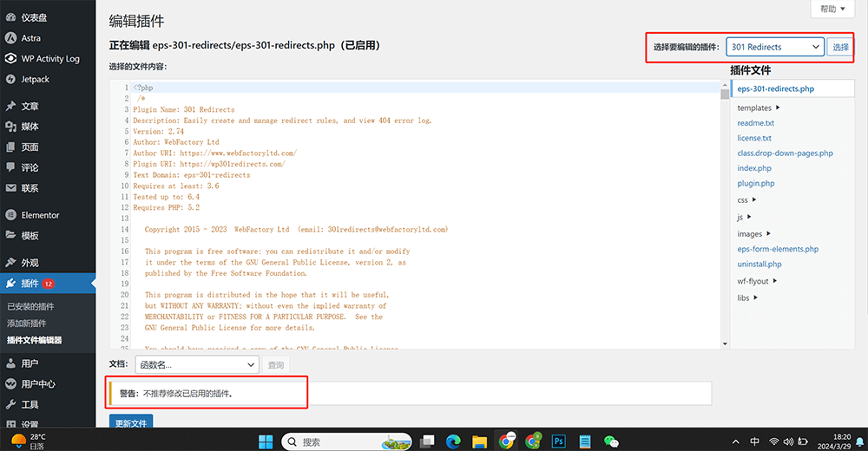Open the 文章 posts menu
This screenshot has width=868, height=451.
30,107
